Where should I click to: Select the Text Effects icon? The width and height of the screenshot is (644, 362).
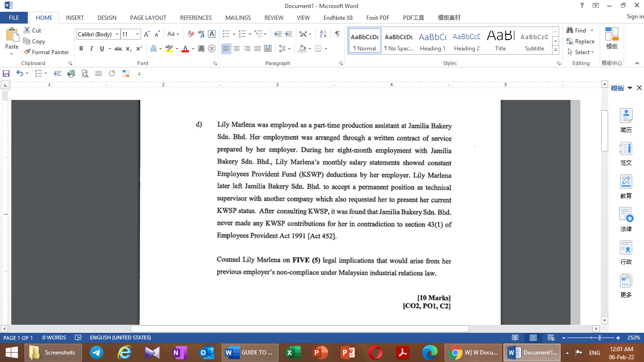155,49
